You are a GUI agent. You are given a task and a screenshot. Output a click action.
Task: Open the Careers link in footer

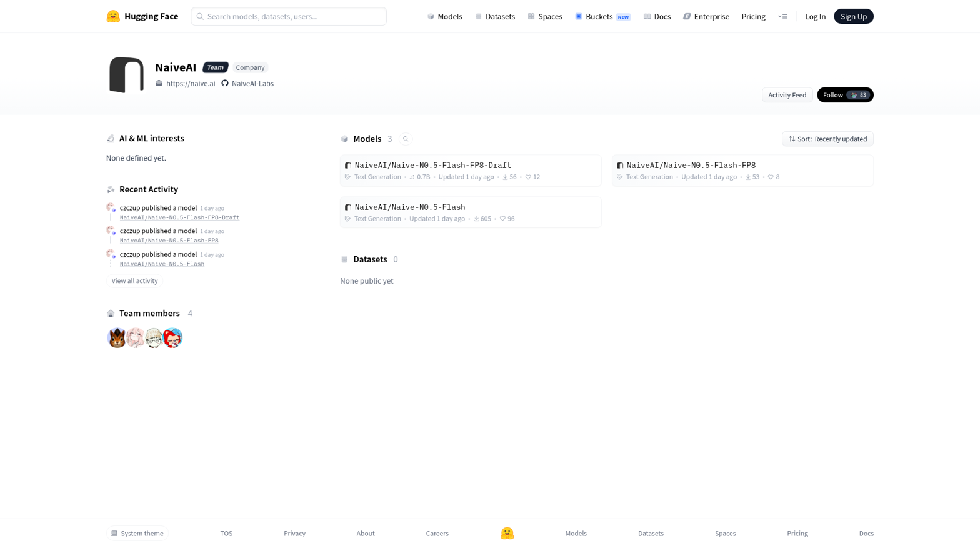[x=437, y=533]
